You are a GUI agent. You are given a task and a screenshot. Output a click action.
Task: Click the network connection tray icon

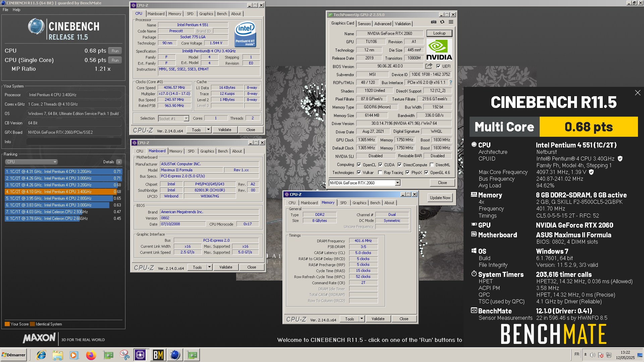[x=609, y=355]
